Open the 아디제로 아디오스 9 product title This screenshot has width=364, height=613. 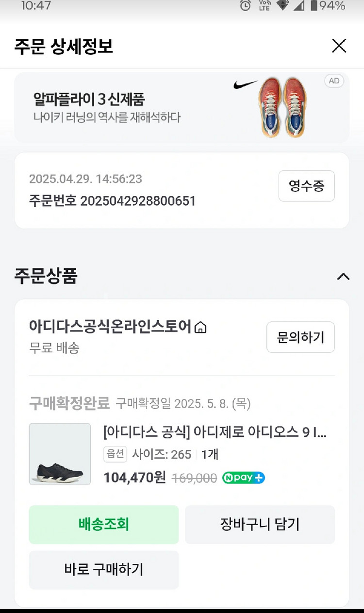[215, 431]
